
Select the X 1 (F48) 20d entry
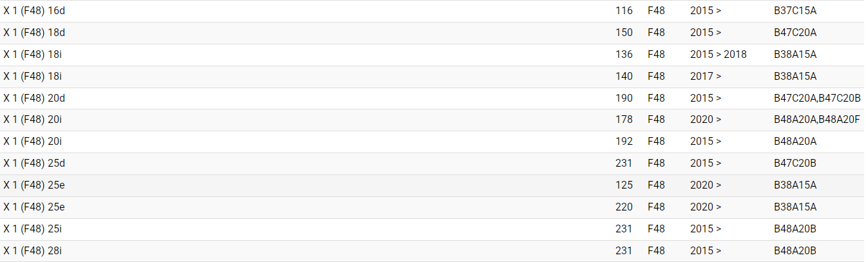tap(34, 98)
